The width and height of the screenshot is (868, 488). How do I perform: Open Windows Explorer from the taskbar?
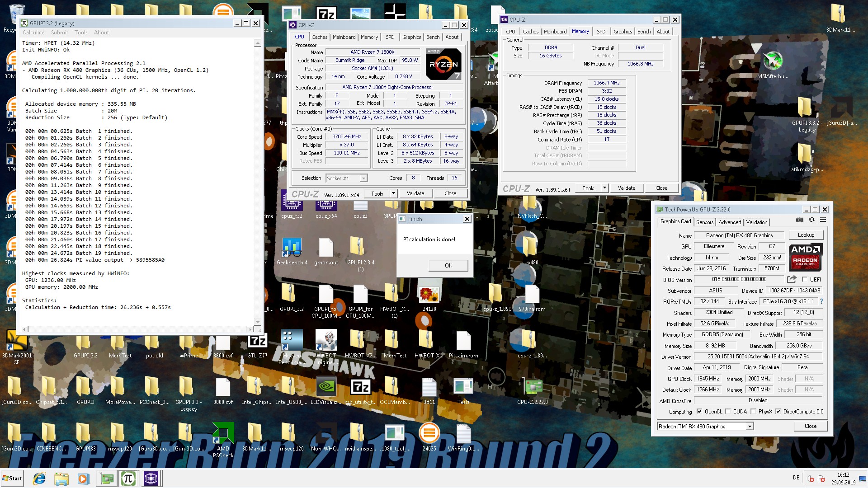pos(61,479)
